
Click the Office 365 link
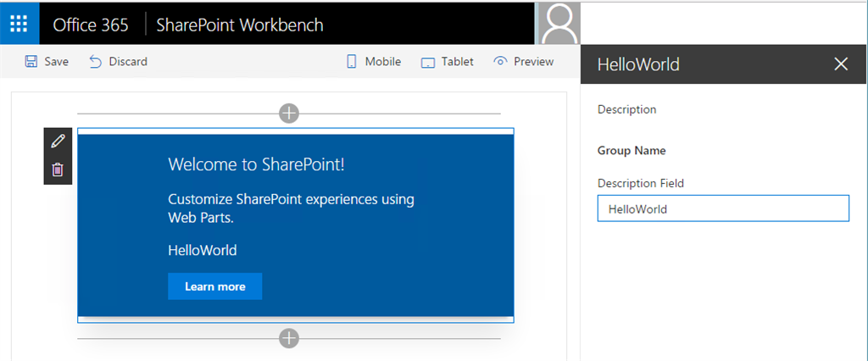click(x=91, y=25)
